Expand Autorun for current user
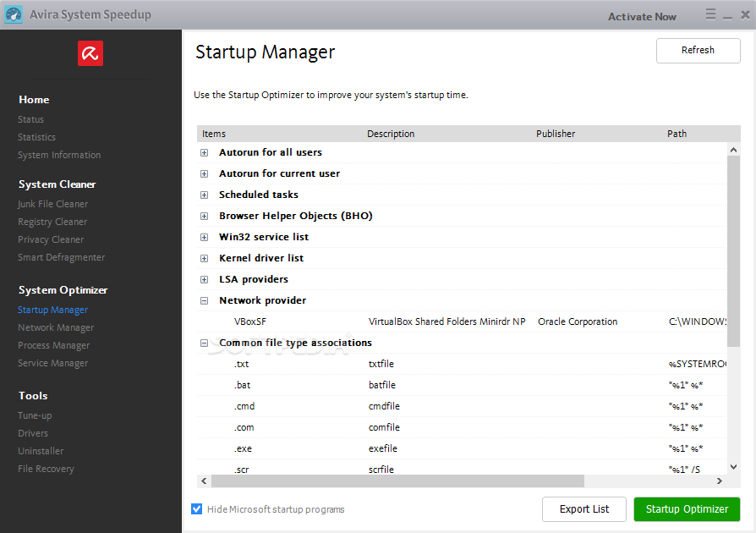The image size is (756, 533). point(205,173)
